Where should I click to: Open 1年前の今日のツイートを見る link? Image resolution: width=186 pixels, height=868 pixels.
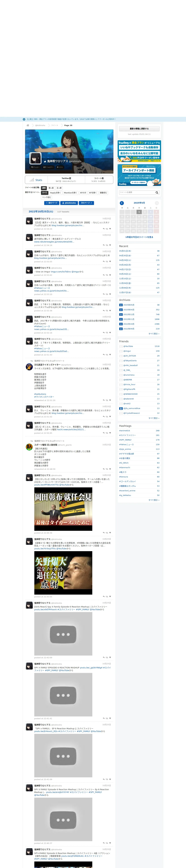[139, 237]
